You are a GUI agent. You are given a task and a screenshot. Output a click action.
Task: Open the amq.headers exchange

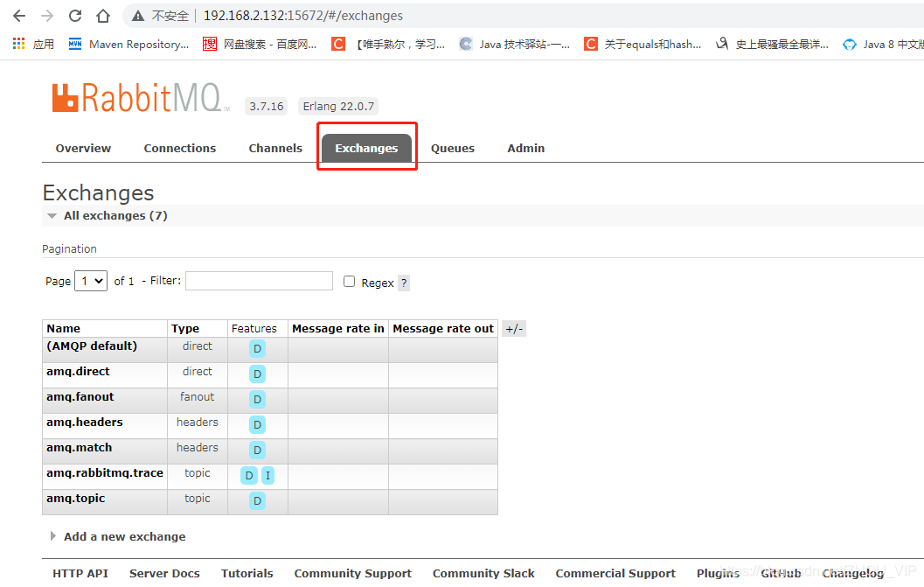pyautogui.click(x=85, y=423)
